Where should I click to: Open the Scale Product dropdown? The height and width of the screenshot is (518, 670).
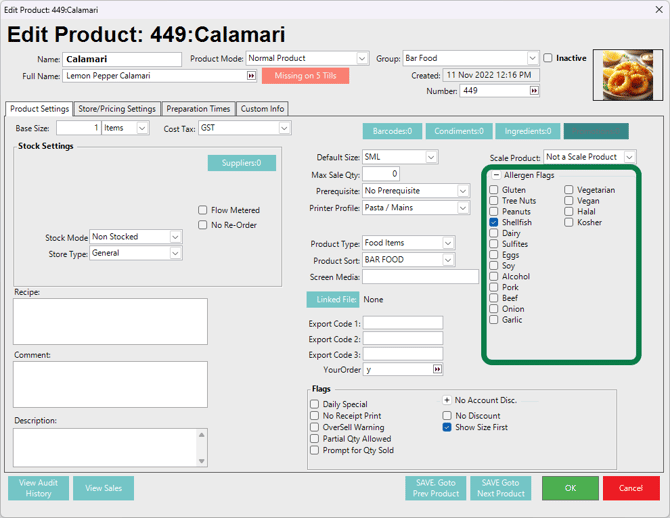point(629,157)
